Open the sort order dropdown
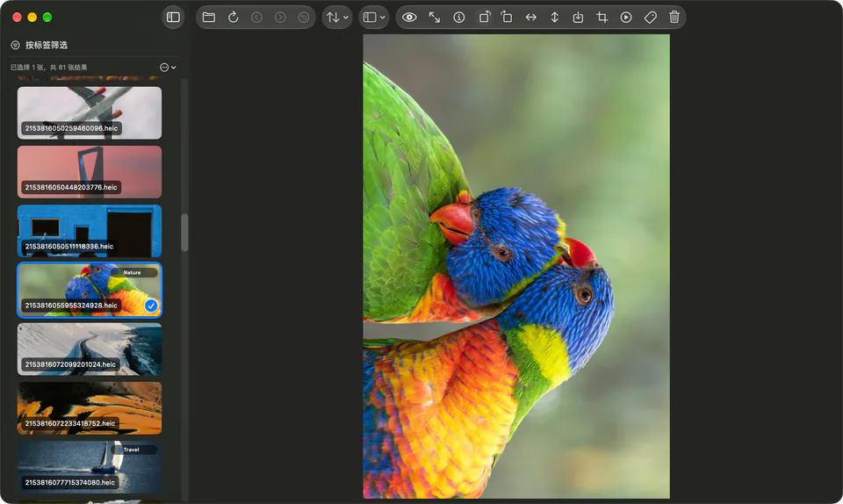Viewport: 843px width, 504px height. coord(337,18)
